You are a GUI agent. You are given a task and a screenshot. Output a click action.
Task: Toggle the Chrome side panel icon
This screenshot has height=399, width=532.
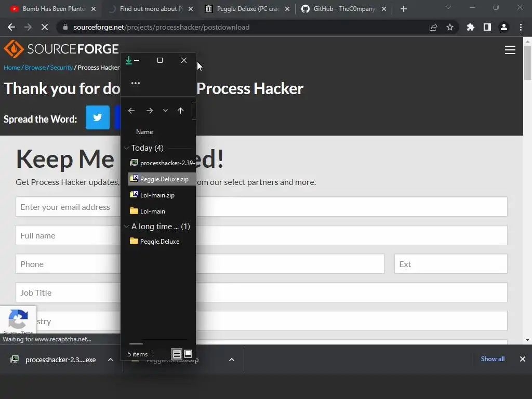point(487,27)
